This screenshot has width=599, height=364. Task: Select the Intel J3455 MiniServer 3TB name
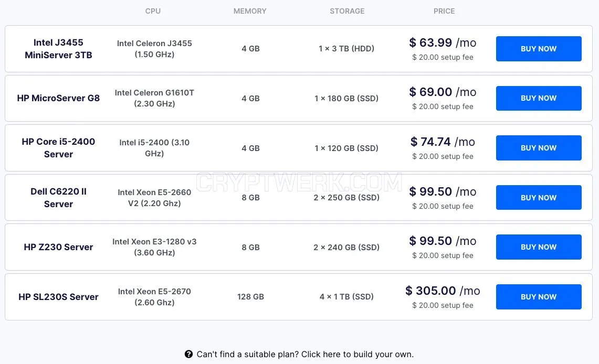[58, 48]
